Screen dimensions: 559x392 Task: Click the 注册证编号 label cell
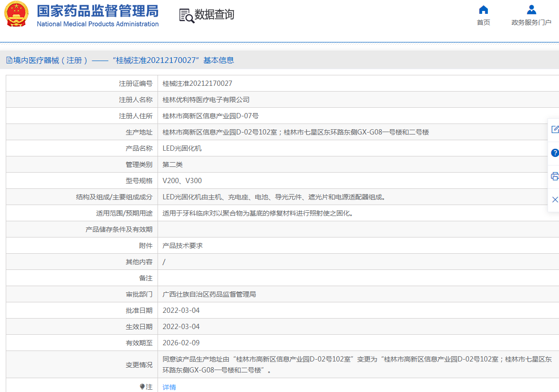coord(82,83)
